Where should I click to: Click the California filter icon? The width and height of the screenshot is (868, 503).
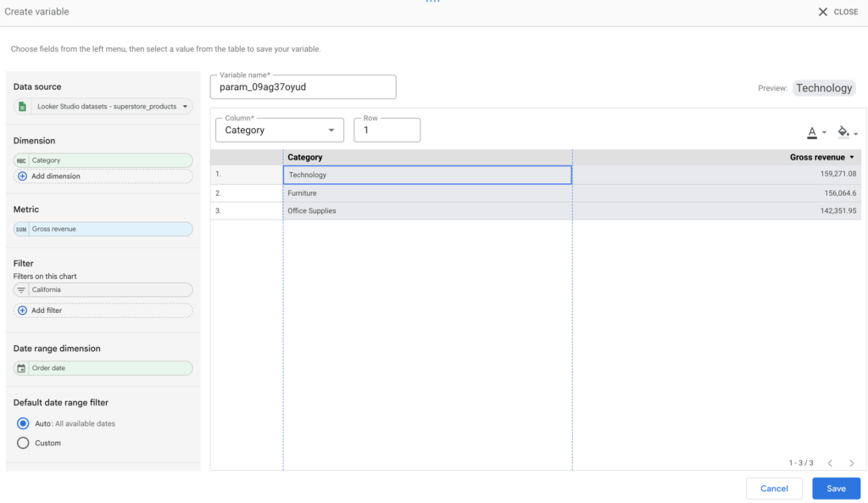point(22,290)
